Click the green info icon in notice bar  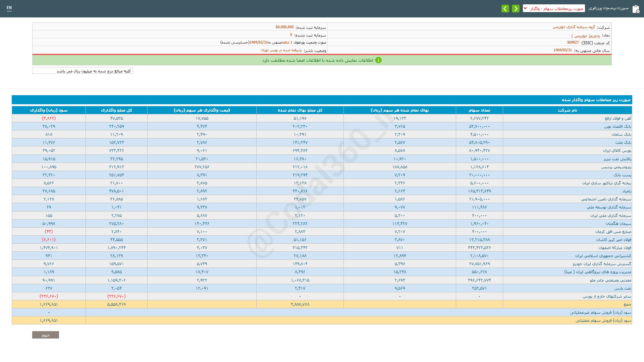378,60
